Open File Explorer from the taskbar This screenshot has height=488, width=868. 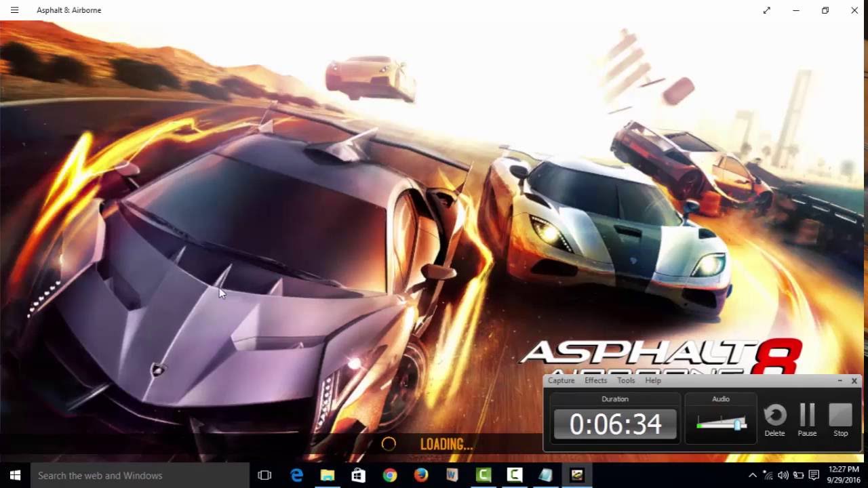point(328,476)
